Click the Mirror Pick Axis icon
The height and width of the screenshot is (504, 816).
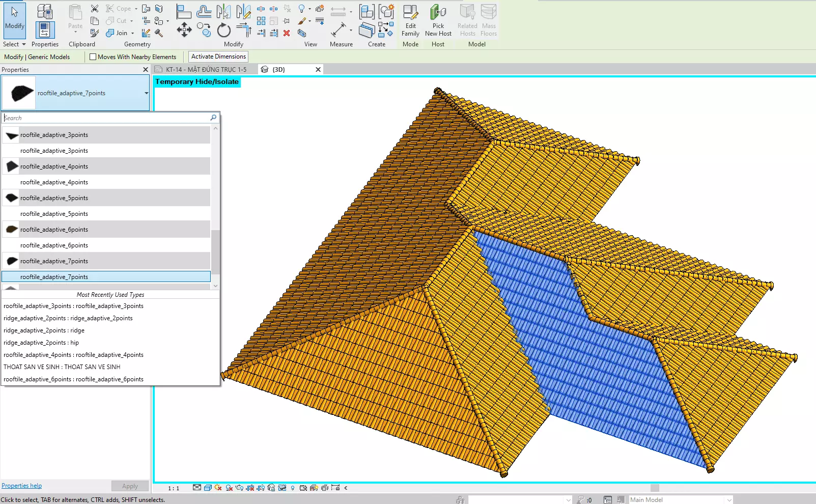pyautogui.click(x=223, y=12)
